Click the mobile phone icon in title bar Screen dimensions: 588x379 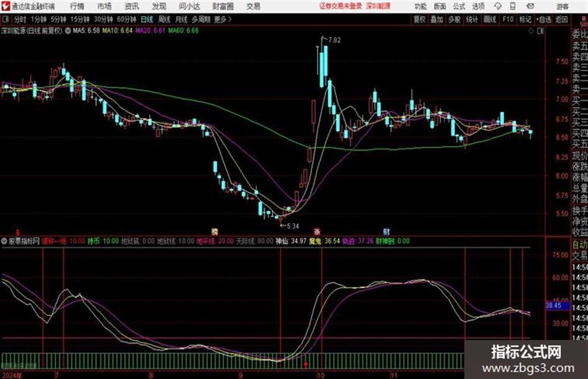pyautogui.click(x=513, y=6)
